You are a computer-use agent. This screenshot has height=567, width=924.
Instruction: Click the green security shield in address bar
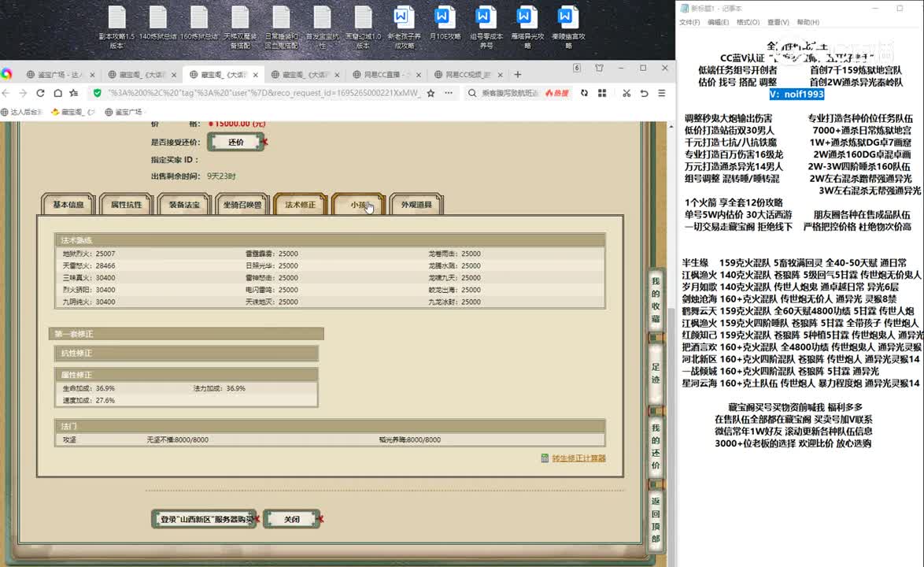(98, 93)
